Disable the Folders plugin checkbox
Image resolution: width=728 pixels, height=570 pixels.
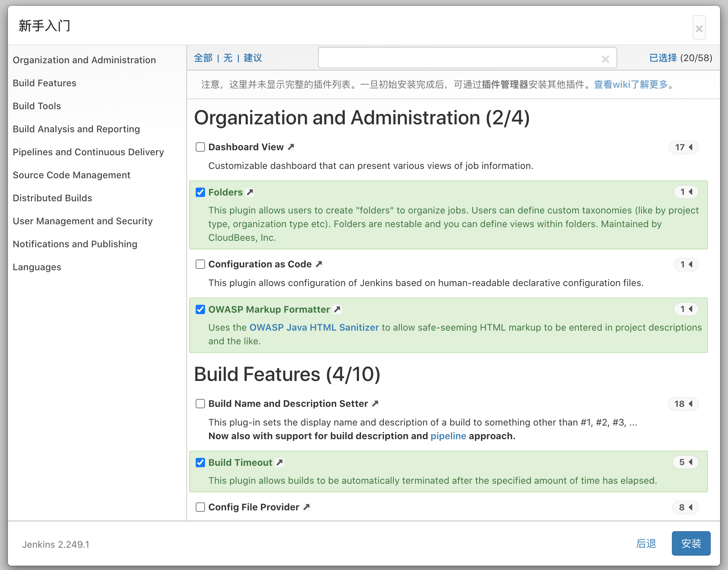point(201,192)
